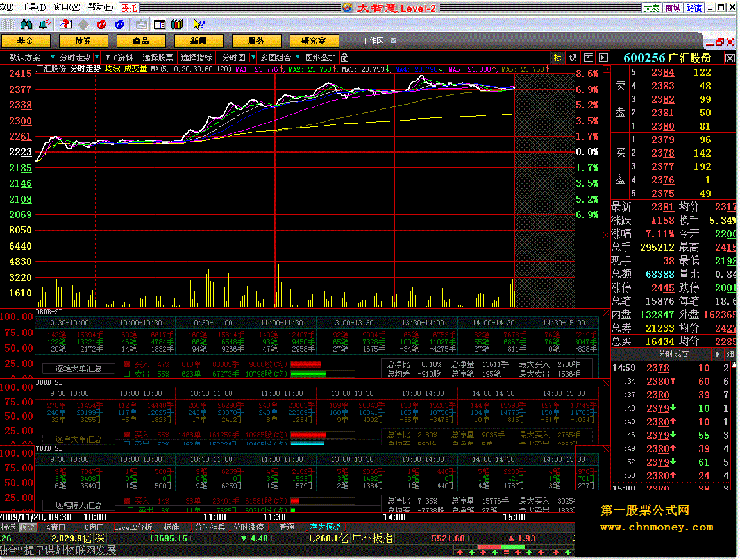Open the alarm bell alert icon
This screenshot has height=560, width=740.
point(45,24)
